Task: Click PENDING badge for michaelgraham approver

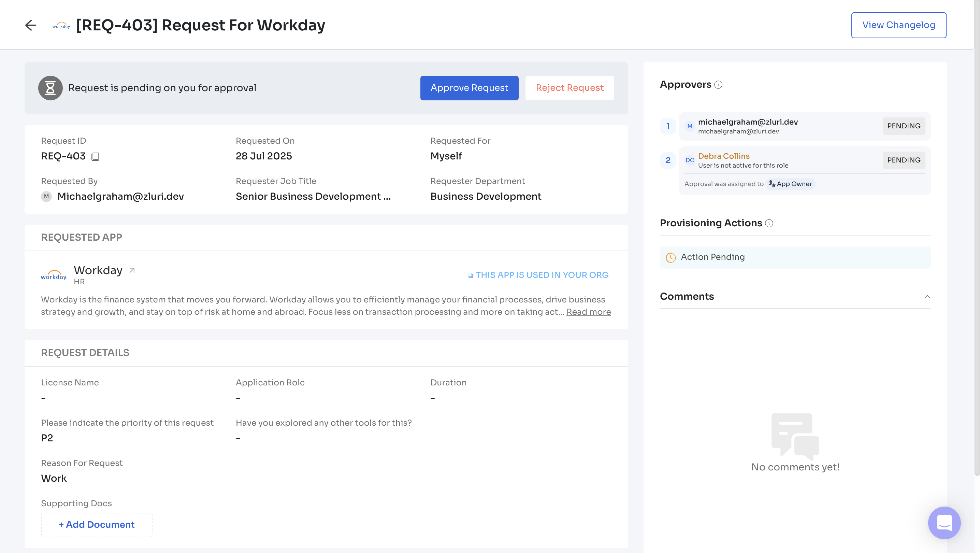Action: click(904, 126)
